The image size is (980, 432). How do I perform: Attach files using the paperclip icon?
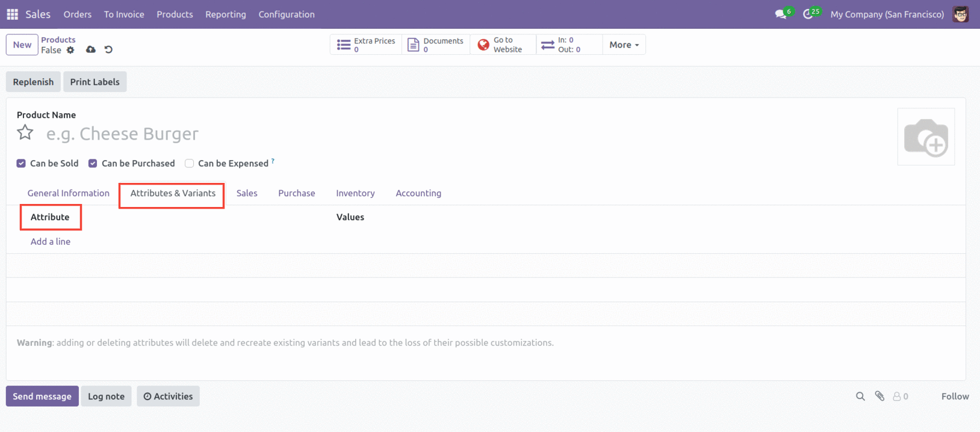[879, 396]
